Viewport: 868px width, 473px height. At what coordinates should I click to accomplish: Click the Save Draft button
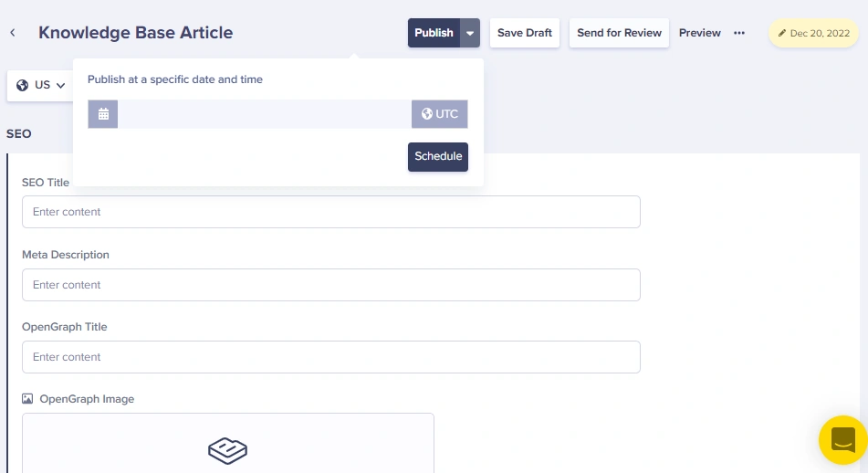(525, 33)
